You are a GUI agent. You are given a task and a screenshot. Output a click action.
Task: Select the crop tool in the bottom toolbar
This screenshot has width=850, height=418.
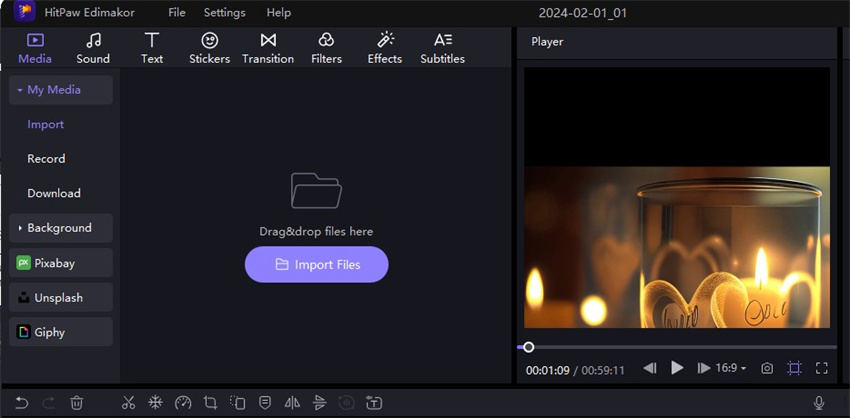(x=210, y=402)
